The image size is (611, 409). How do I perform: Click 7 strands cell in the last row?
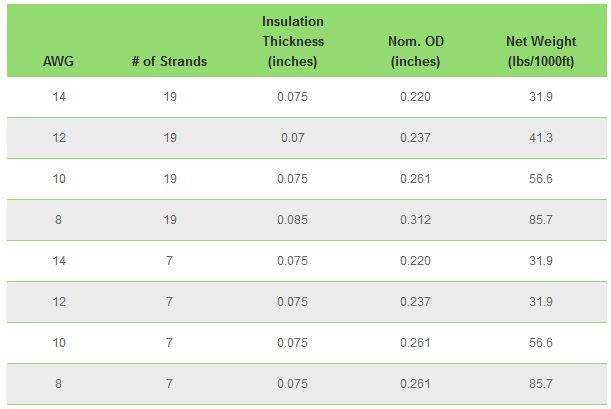point(170,384)
